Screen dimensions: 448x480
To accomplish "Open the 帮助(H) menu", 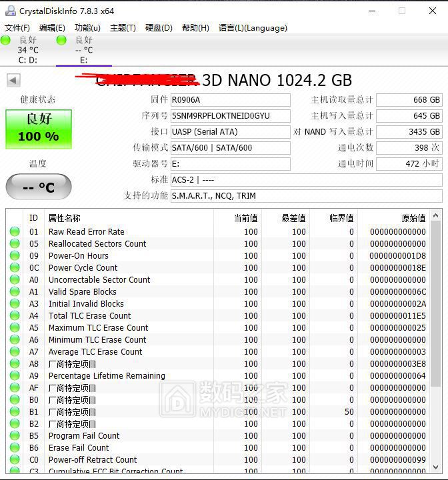I will click(195, 28).
